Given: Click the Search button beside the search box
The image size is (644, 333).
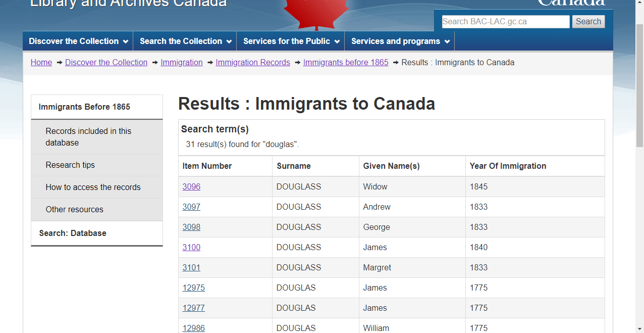Looking at the screenshot, I should (588, 22).
